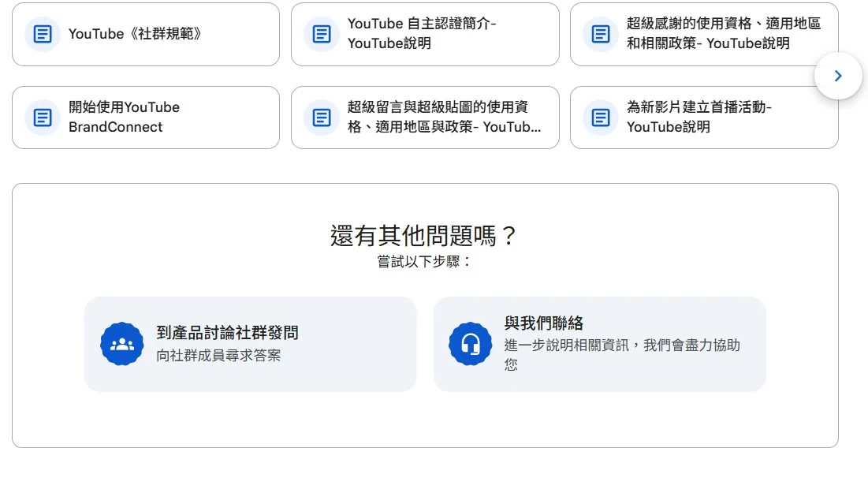The image size is (868, 478).
Task: Select 與我們聯絡 card
Action: click(x=599, y=344)
